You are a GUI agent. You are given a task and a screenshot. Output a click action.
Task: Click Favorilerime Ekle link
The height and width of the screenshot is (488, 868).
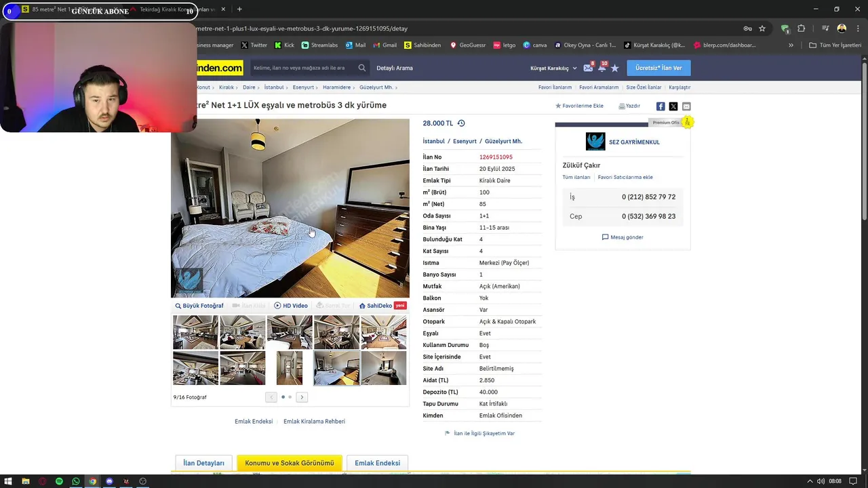[579, 106]
